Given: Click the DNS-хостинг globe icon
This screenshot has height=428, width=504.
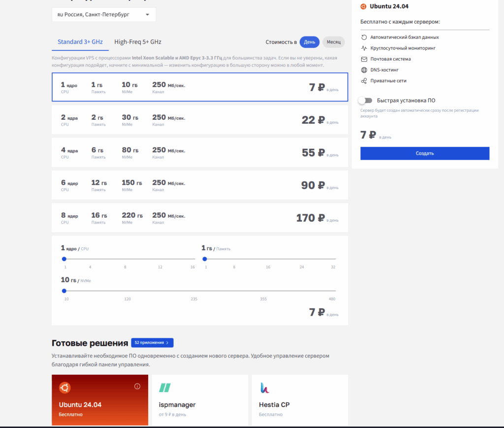Looking at the screenshot, I should pyautogui.click(x=364, y=70).
